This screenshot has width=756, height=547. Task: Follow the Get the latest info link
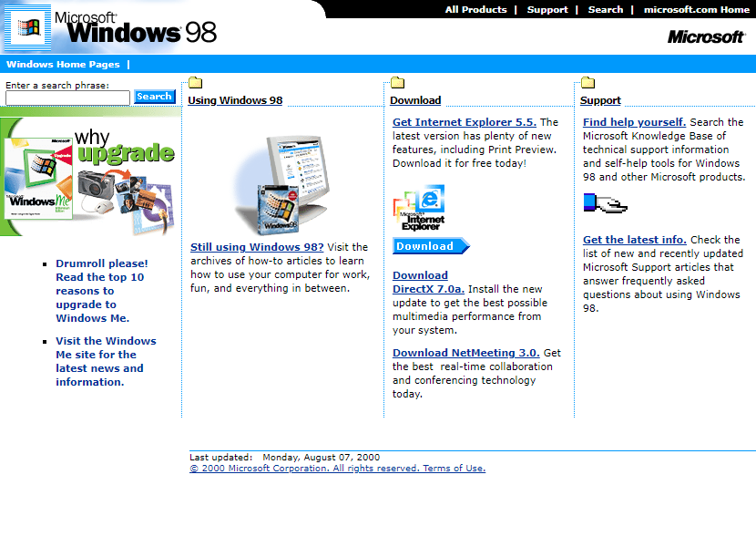click(x=635, y=240)
